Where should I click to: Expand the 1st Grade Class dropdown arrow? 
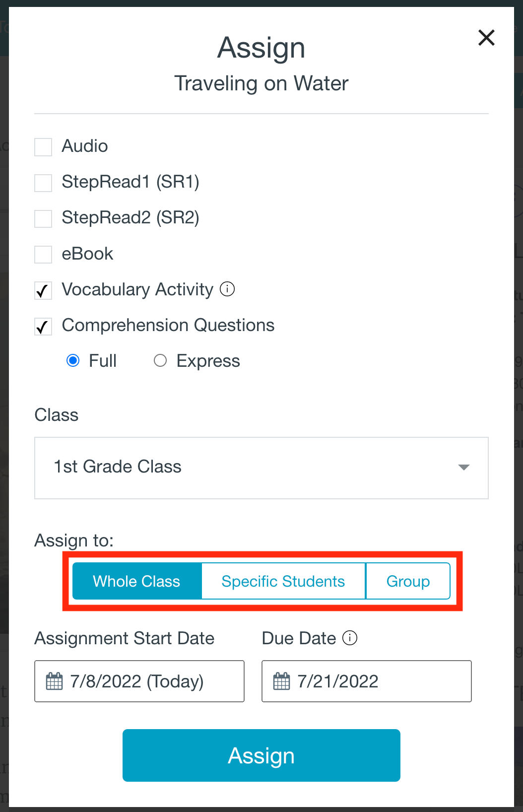coord(464,467)
